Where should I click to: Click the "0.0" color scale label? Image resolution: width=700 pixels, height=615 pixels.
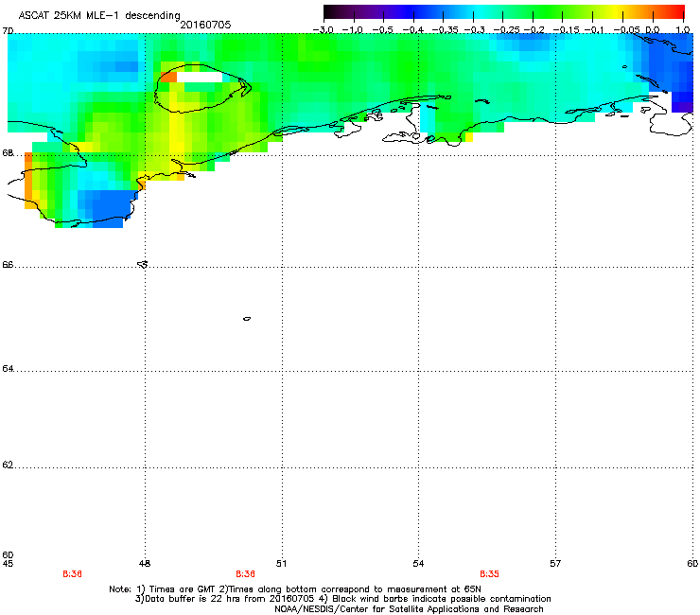(x=653, y=30)
